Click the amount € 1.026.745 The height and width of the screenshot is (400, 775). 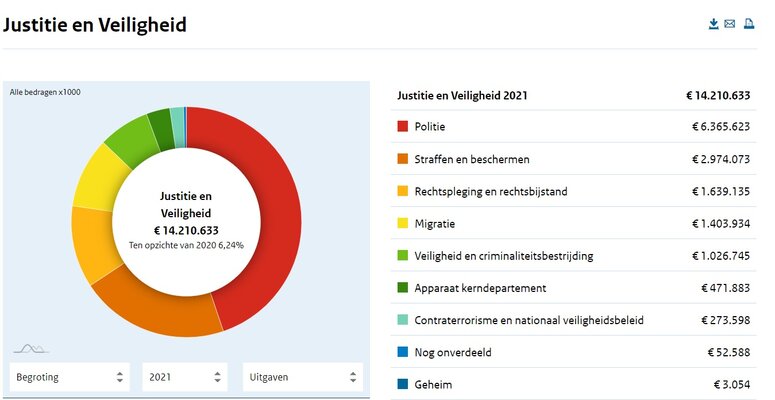tap(721, 255)
